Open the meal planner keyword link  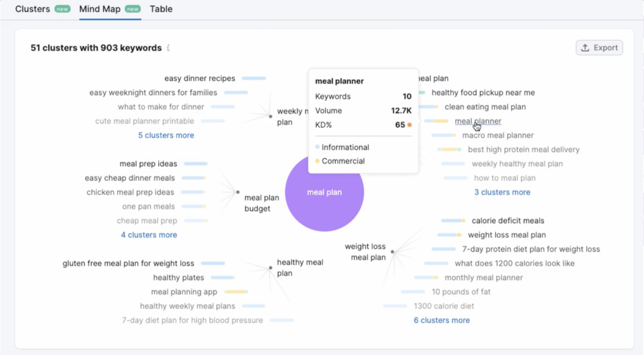(478, 121)
